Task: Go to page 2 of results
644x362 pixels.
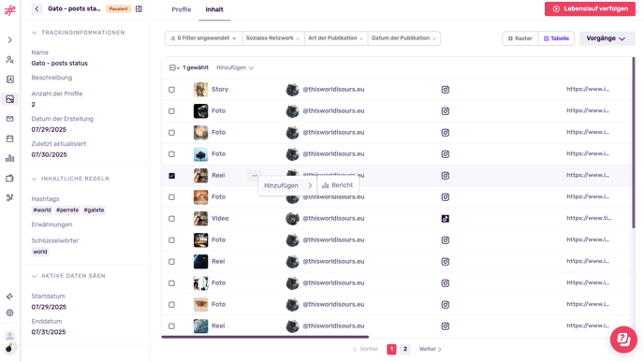Action: (x=405, y=349)
